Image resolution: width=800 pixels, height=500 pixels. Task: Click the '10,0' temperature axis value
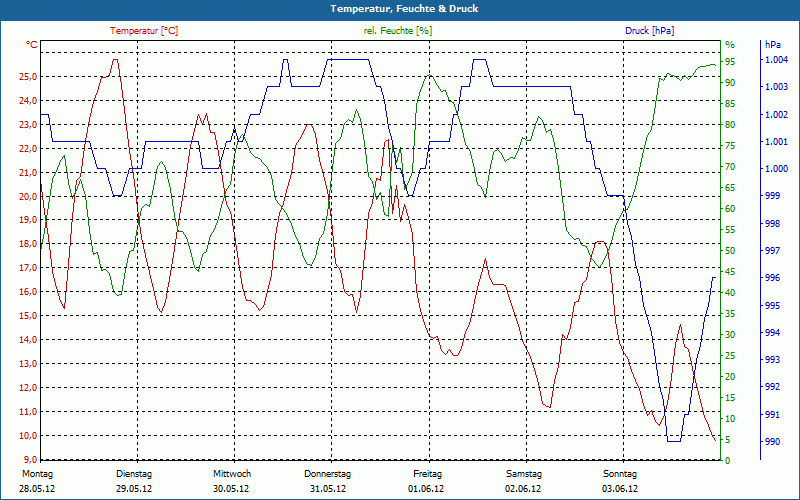click(x=28, y=436)
